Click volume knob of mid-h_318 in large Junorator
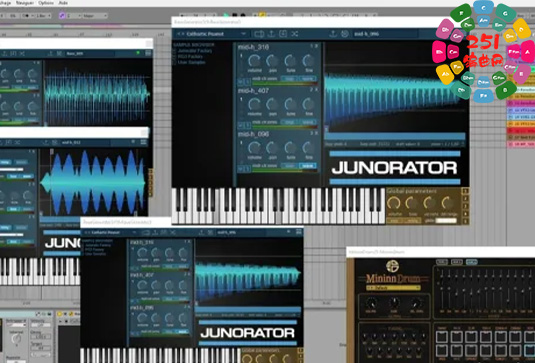Image resolution: width=535 pixels, height=363 pixels. pos(254,61)
